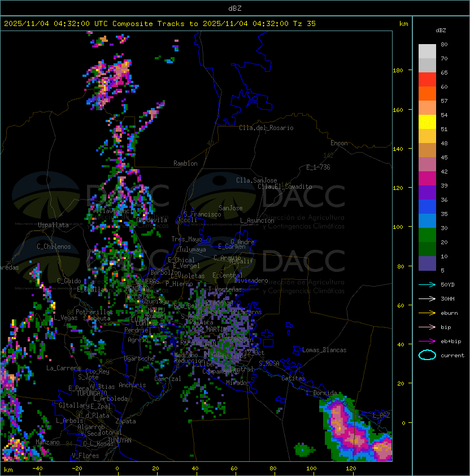Click the 'V_Flores' map label

point(85,456)
